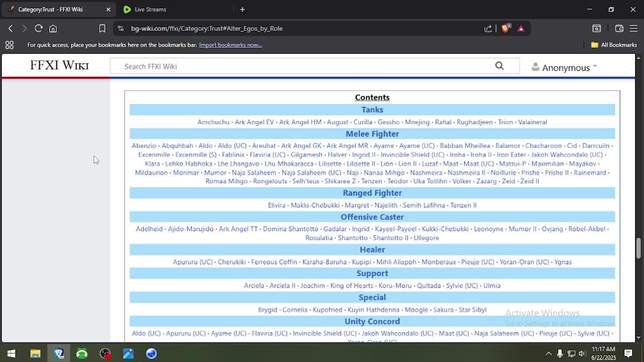644x362 pixels.
Task: Open the Moogle trust page
Action: point(416,310)
